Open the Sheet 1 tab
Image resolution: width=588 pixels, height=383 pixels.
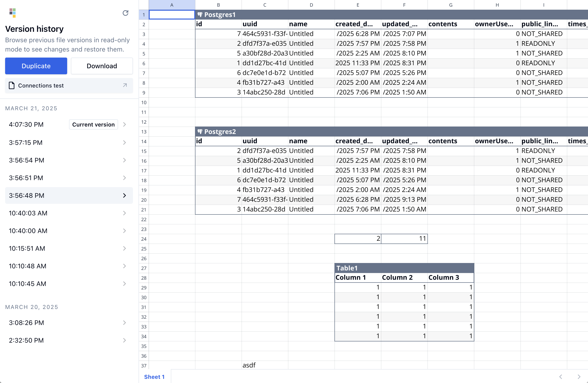[x=154, y=377]
